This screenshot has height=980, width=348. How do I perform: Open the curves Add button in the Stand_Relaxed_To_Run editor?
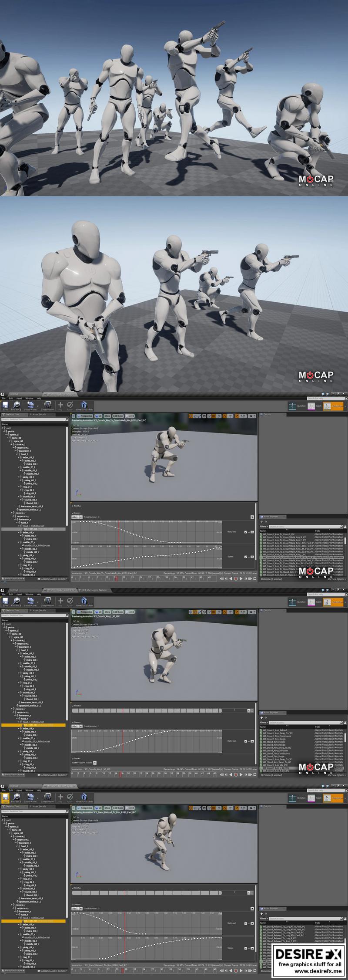pos(77,909)
